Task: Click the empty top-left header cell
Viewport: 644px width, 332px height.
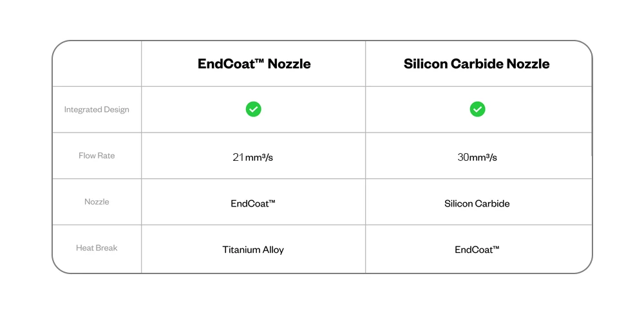Action: tap(97, 64)
